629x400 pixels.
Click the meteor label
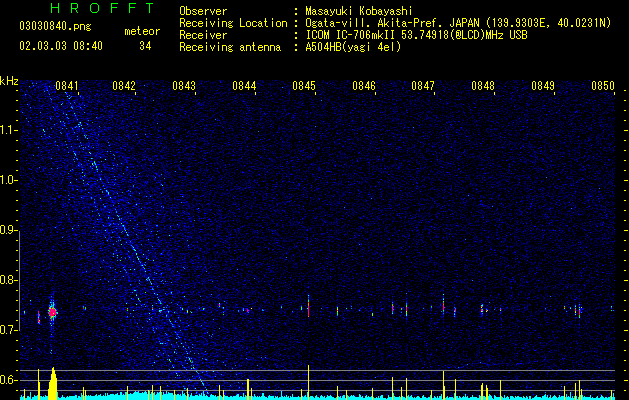(142, 31)
